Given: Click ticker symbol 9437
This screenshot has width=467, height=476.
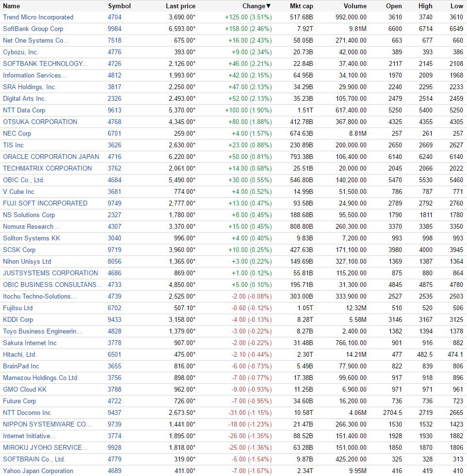Looking at the screenshot, I should tap(114, 413).
